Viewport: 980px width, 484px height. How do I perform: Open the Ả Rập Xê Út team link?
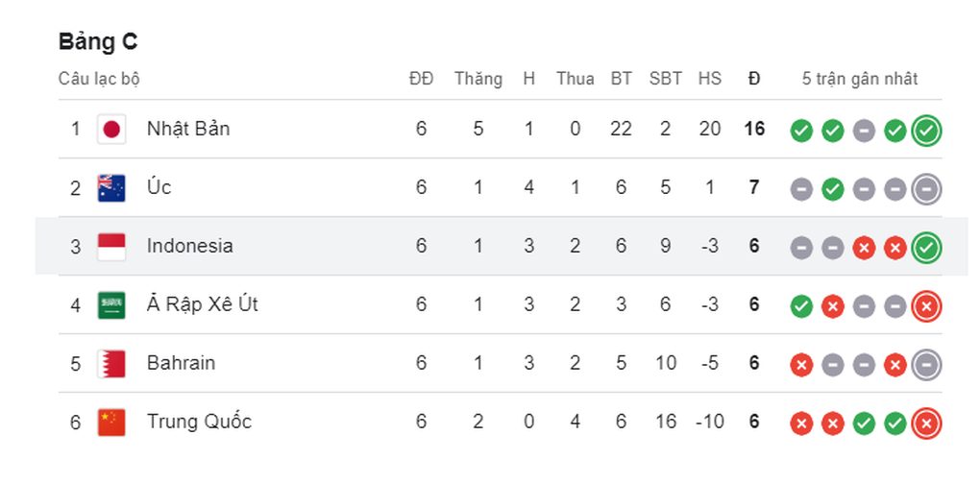click(203, 304)
